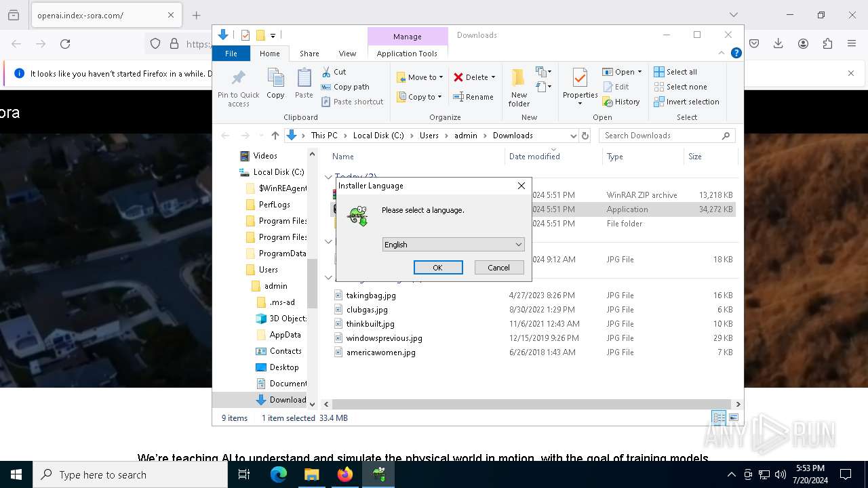Open Firefox from the taskbar
868x488 pixels.
345,474
